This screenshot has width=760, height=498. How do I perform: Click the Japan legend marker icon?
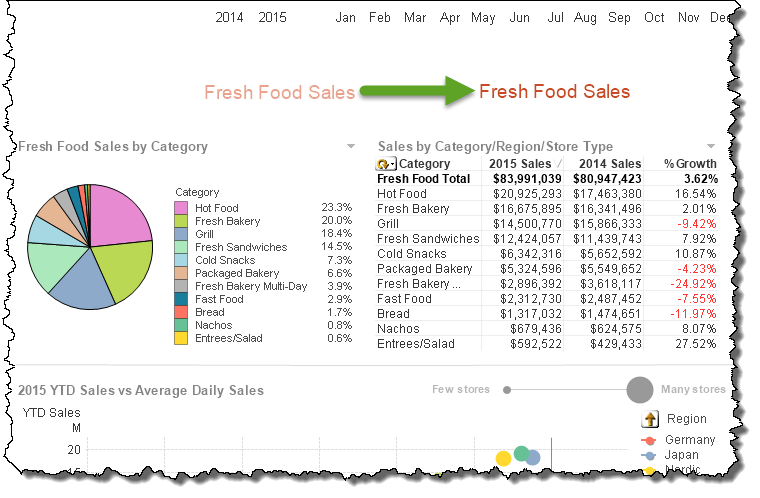[x=650, y=455]
